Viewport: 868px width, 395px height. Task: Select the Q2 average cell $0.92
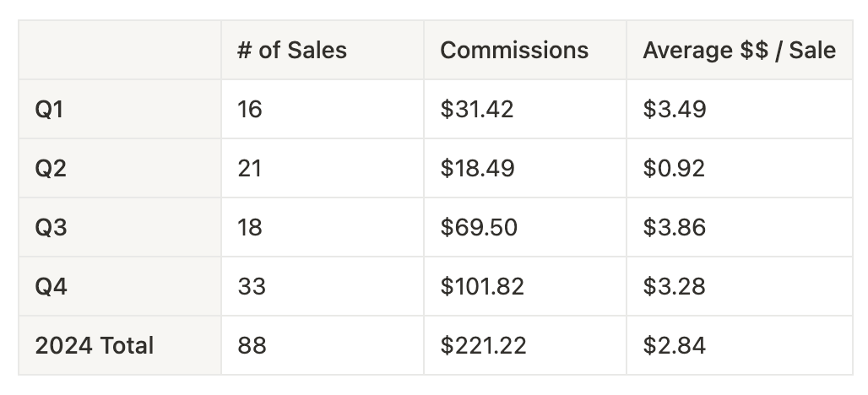tap(675, 169)
